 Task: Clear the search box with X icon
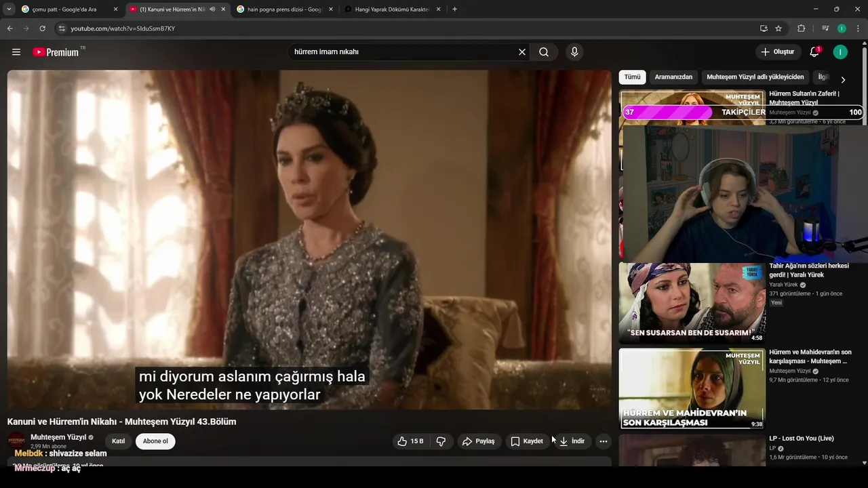(522, 52)
